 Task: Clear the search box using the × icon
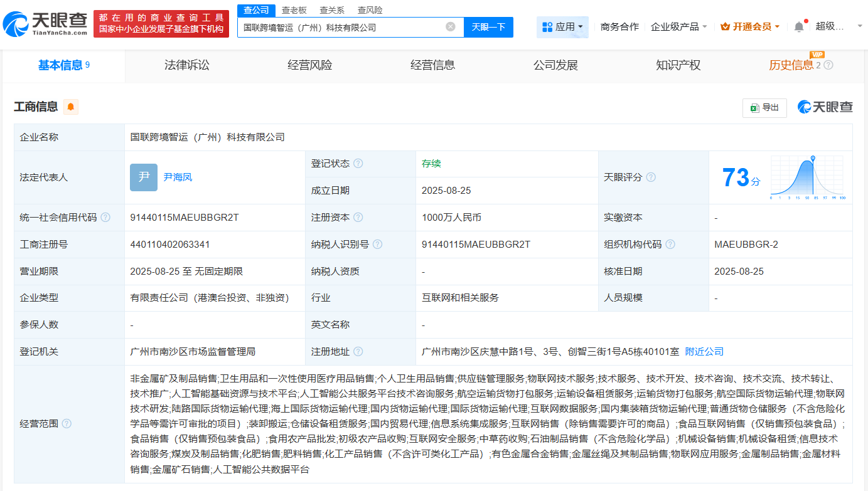449,27
